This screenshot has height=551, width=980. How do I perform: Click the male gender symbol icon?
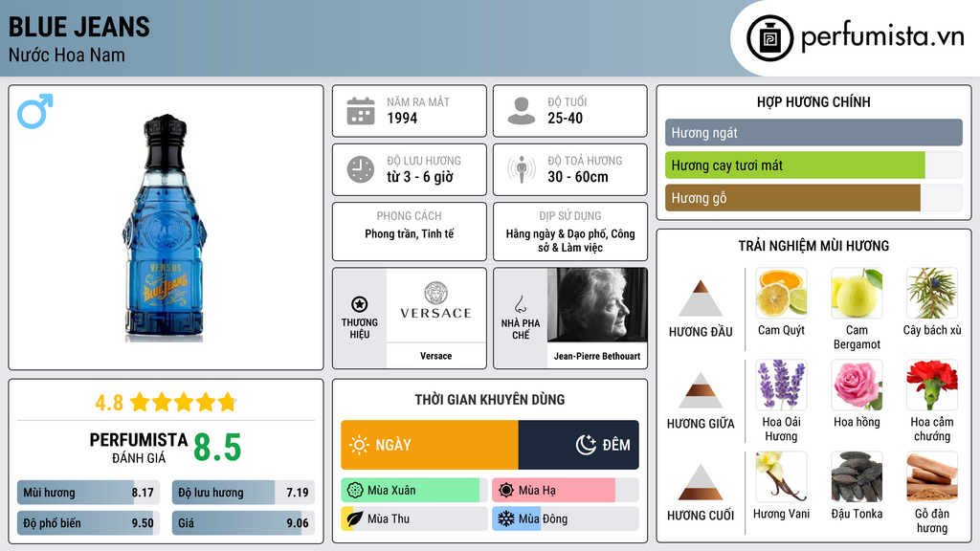coord(35,110)
